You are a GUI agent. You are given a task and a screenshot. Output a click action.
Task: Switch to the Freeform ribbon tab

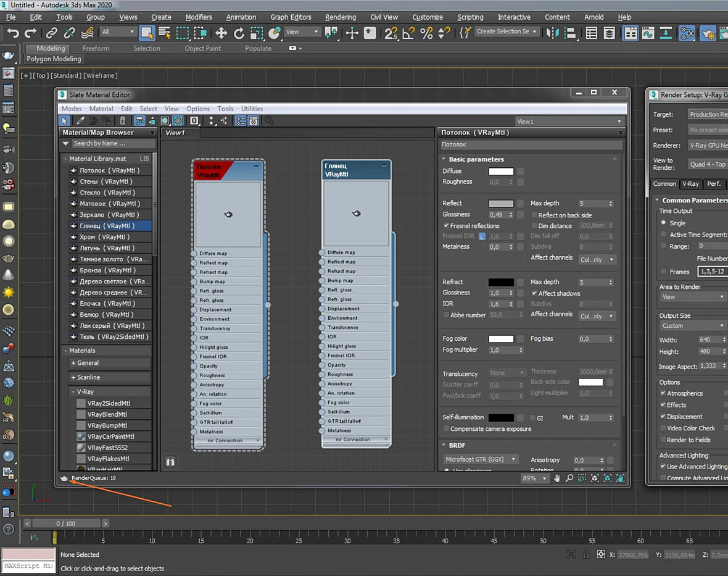[96, 48]
